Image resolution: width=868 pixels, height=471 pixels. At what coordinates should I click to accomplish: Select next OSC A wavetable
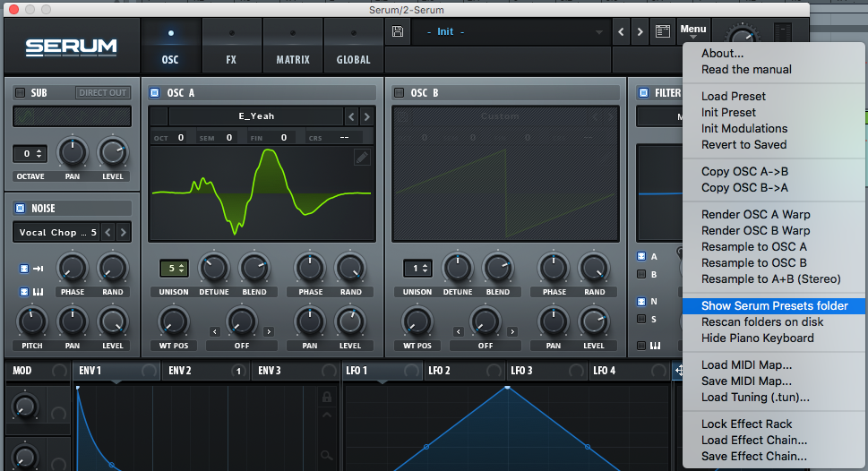[x=366, y=116]
